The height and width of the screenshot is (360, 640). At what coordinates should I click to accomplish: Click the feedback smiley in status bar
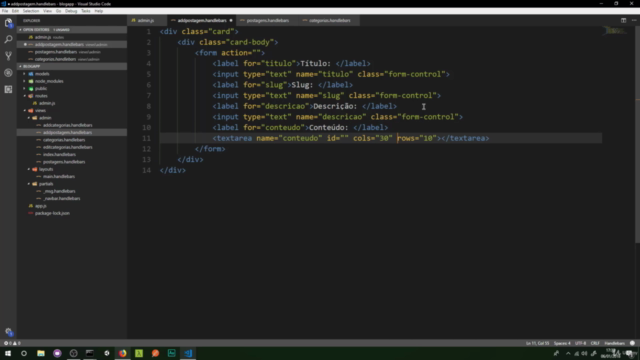[x=632, y=343]
